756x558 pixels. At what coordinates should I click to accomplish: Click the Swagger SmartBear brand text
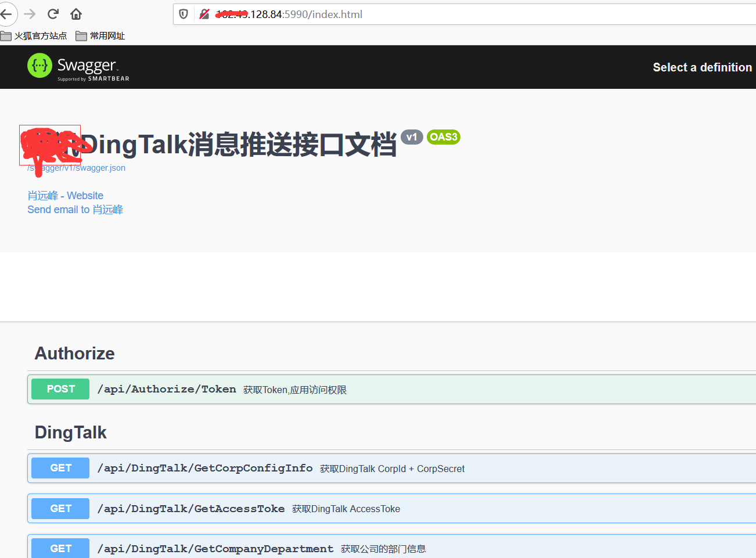click(x=93, y=69)
